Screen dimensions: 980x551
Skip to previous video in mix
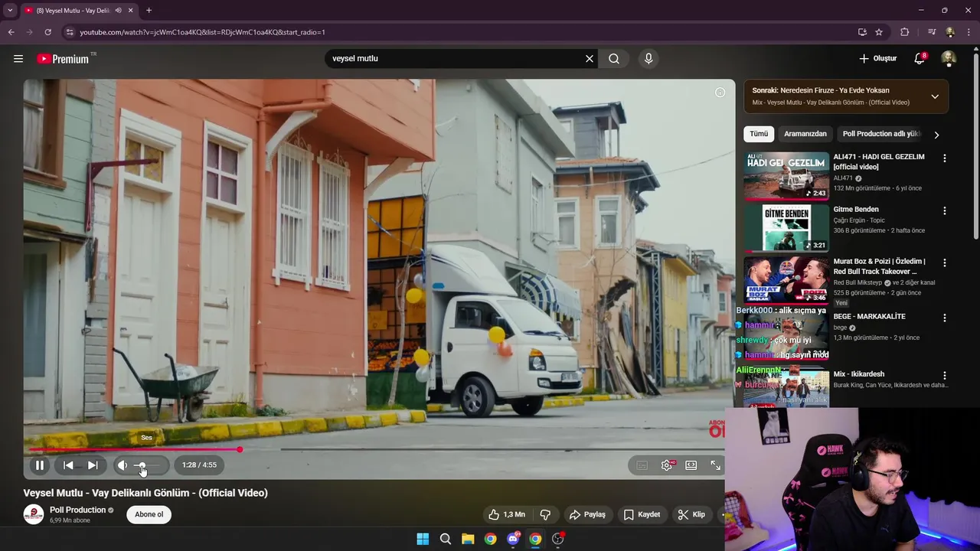[68, 465]
